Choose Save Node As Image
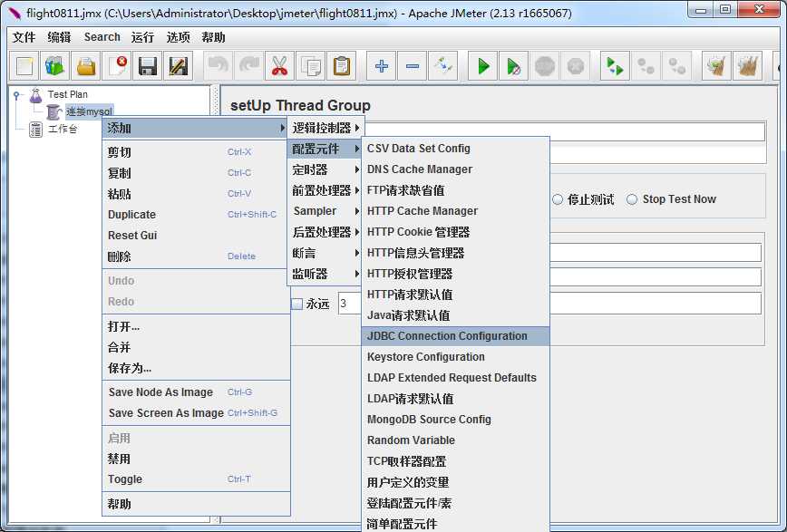787x532 pixels. tap(196, 392)
